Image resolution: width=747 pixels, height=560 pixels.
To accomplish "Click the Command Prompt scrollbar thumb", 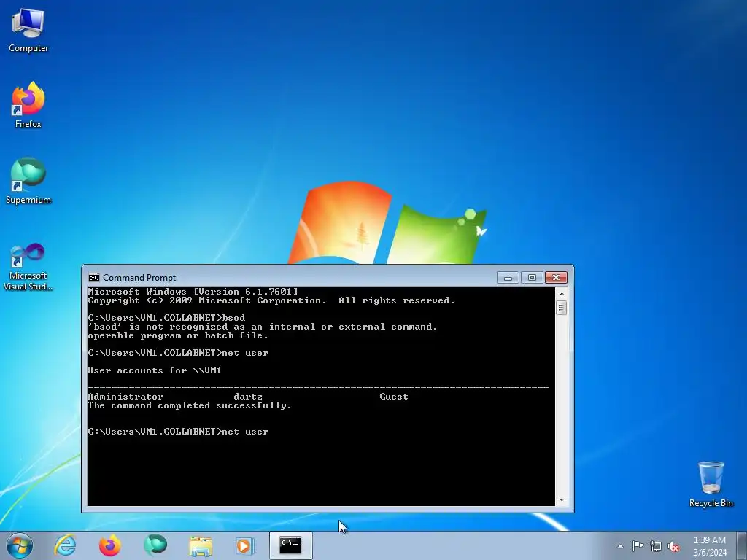I will [561, 308].
